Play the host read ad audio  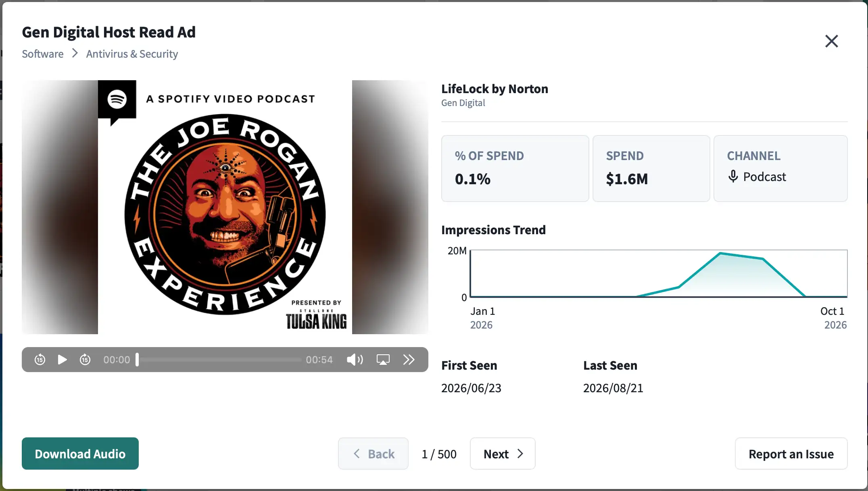[62, 360]
